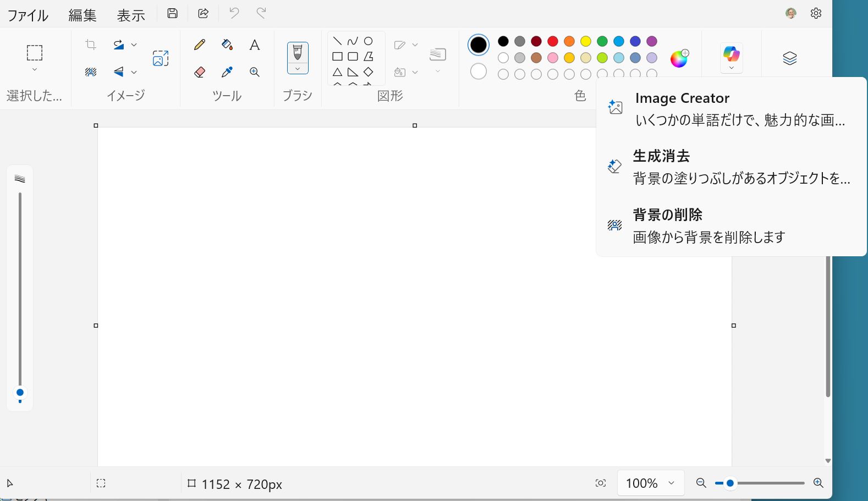Select the Text tool
The image size is (868, 501).
click(x=254, y=45)
